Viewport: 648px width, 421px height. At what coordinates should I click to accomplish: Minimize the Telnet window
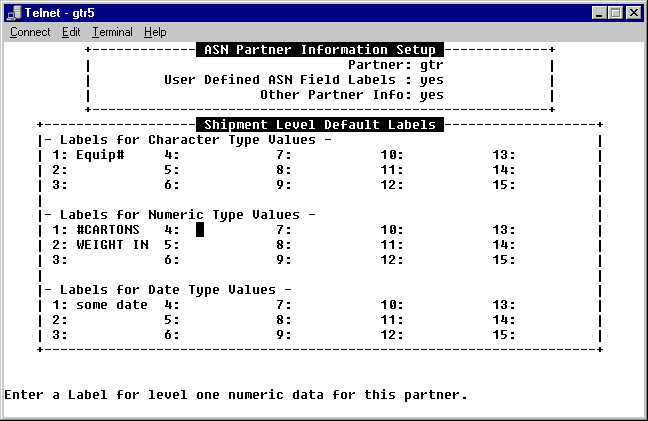(x=600, y=12)
